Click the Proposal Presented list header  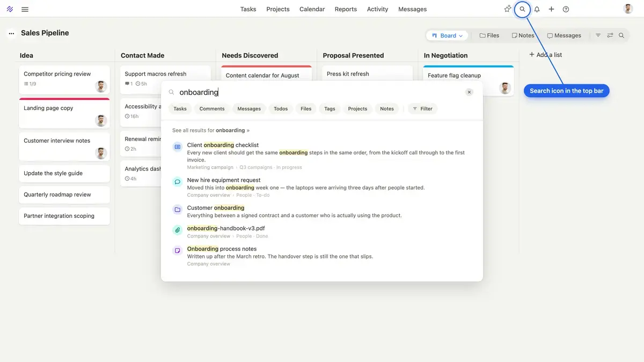point(353,55)
